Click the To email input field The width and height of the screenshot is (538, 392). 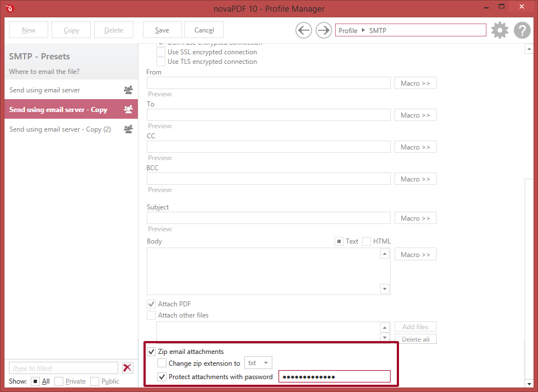pyautogui.click(x=268, y=115)
